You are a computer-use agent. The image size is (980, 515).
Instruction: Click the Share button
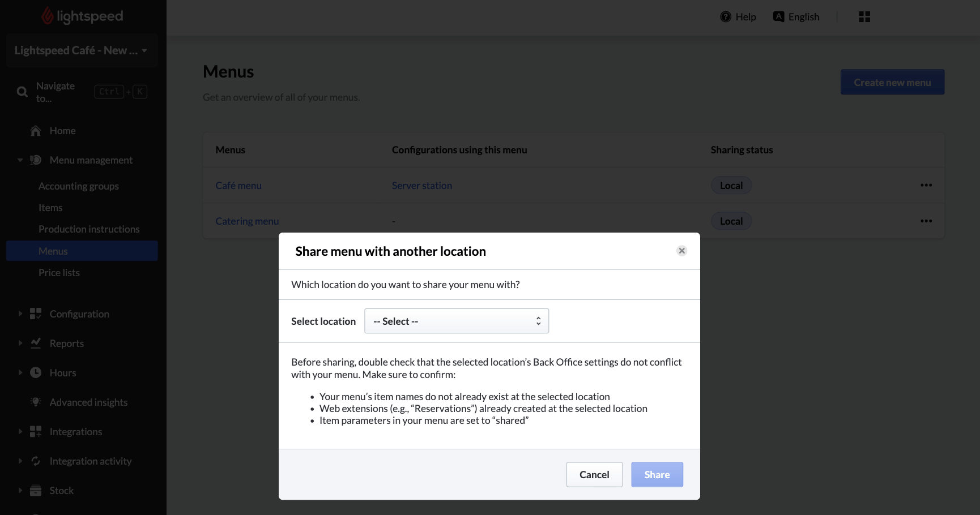(x=657, y=474)
